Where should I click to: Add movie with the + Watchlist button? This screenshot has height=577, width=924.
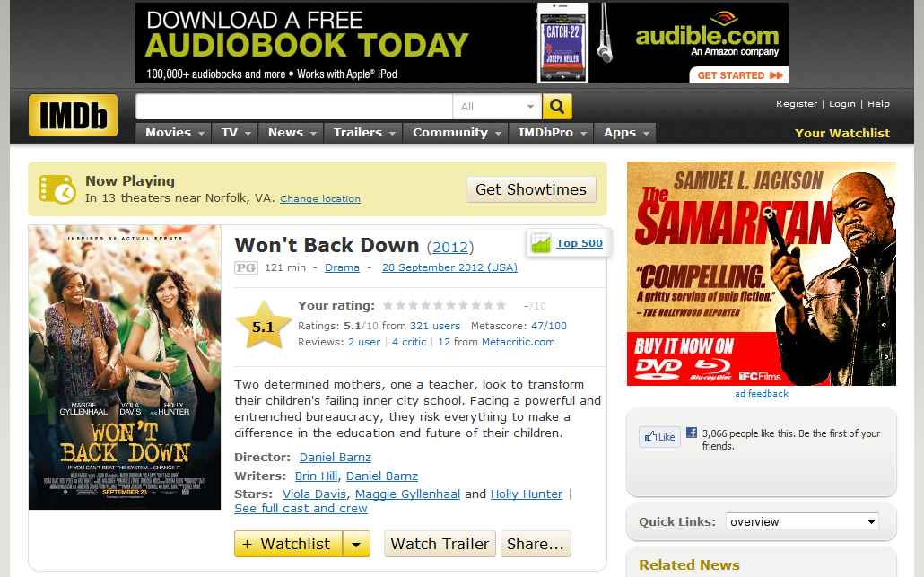288,544
